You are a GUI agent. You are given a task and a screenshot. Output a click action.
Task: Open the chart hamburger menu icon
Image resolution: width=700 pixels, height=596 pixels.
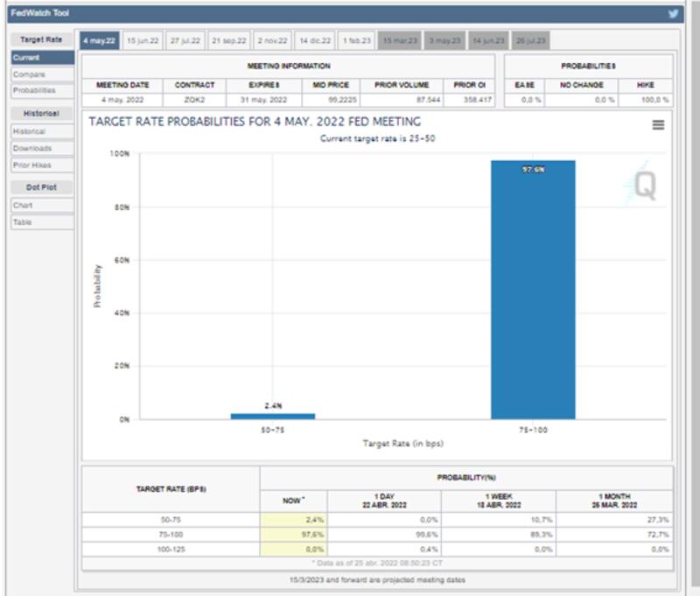[x=658, y=125]
